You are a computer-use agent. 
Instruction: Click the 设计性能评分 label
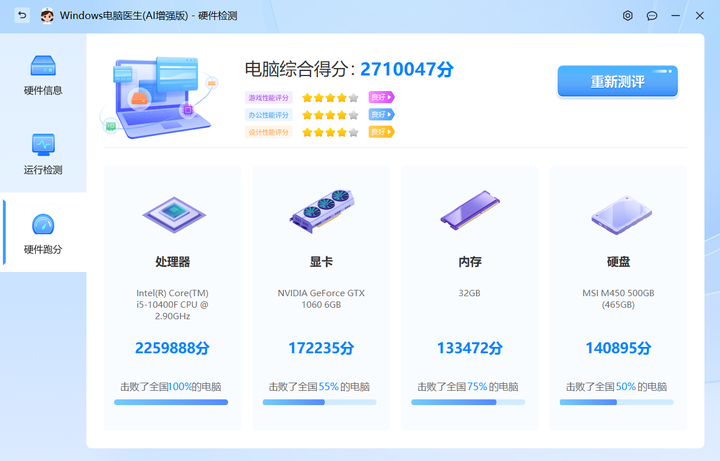[269, 132]
